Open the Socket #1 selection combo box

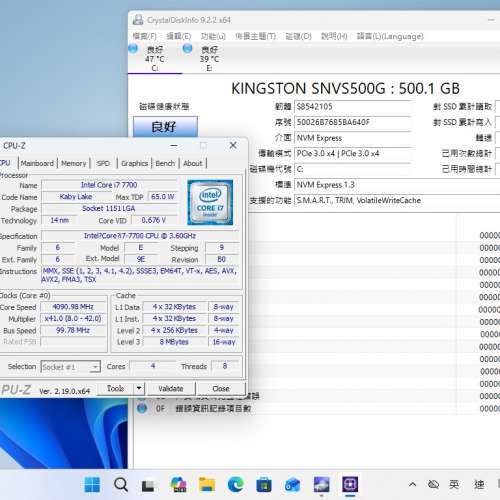[x=70, y=367]
